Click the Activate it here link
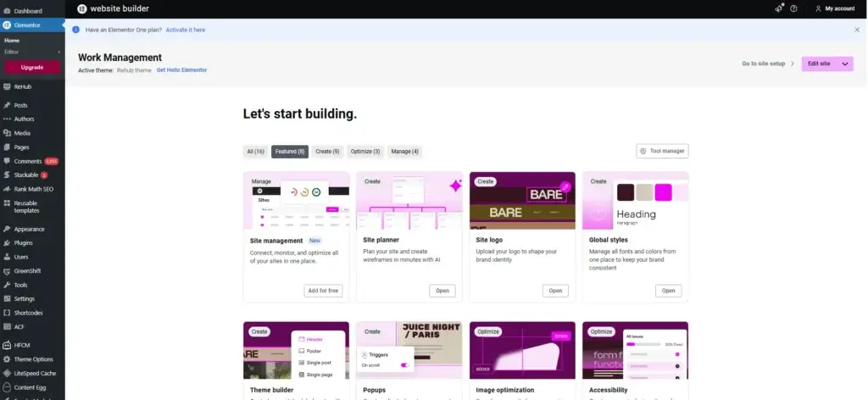Viewport: 868px width, 400px height. pyautogui.click(x=186, y=30)
